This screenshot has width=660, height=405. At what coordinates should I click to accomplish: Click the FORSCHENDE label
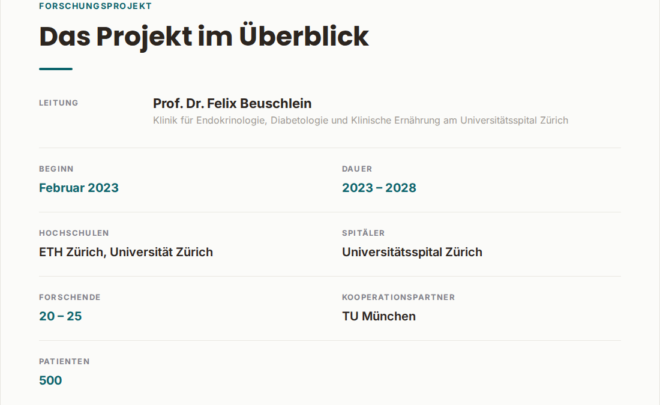[70, 297]
